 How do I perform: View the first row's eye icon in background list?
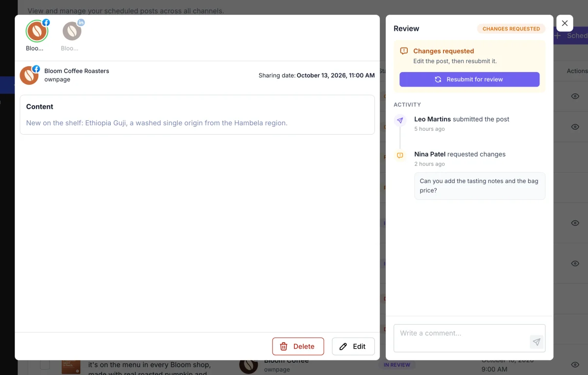[575, 96]
